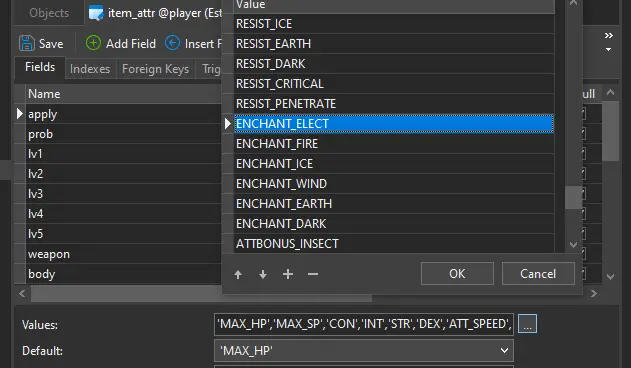Click the Values text input field
The width and height of the screenshot is (631, 368).
pyautogui.click(x=364, y=324)
